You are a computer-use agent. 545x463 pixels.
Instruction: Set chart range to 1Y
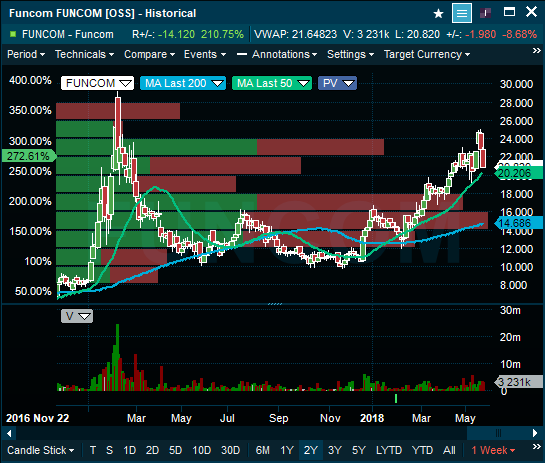[287, 450]
